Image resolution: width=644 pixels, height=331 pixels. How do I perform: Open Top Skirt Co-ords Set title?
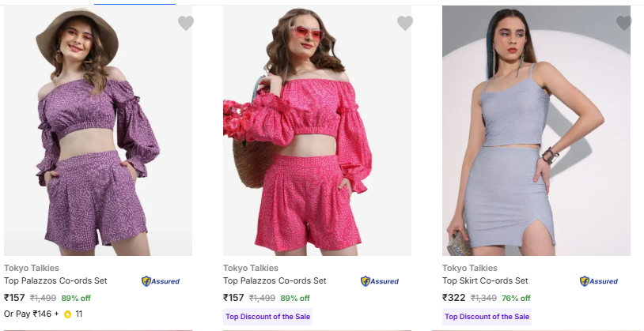(484, 280)
